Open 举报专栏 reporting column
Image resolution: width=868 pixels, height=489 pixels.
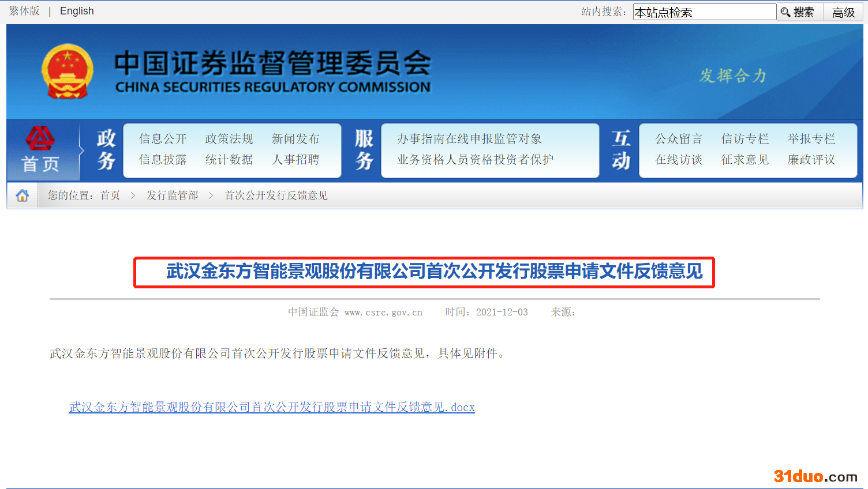811,139
